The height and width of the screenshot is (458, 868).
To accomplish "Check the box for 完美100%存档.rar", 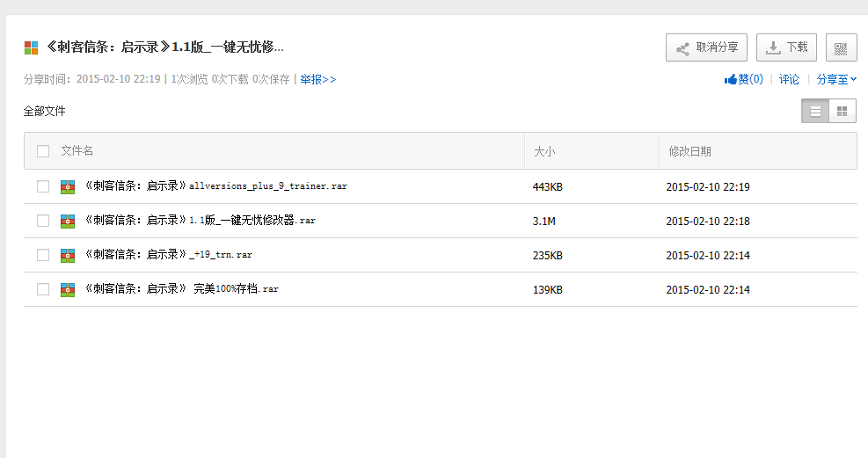I will click(x=43, y=289).
